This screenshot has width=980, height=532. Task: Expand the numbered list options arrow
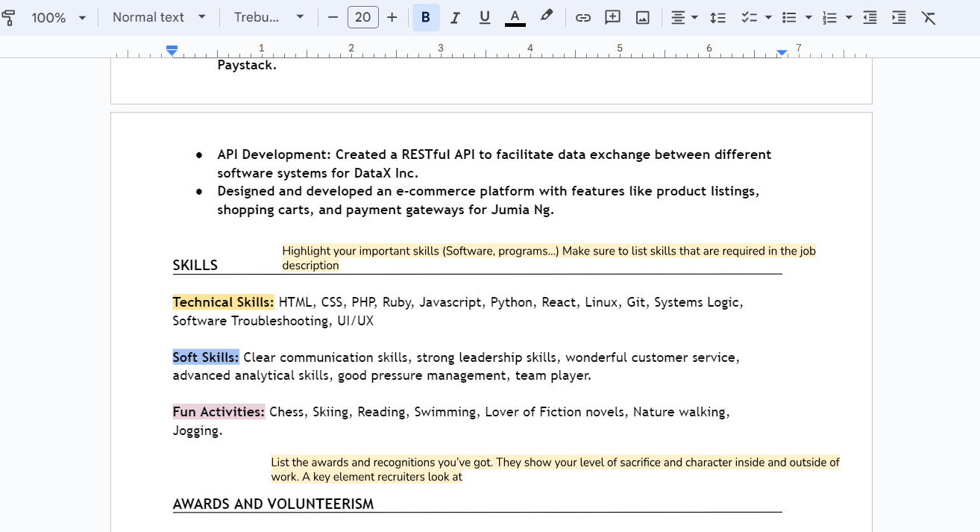849,17
